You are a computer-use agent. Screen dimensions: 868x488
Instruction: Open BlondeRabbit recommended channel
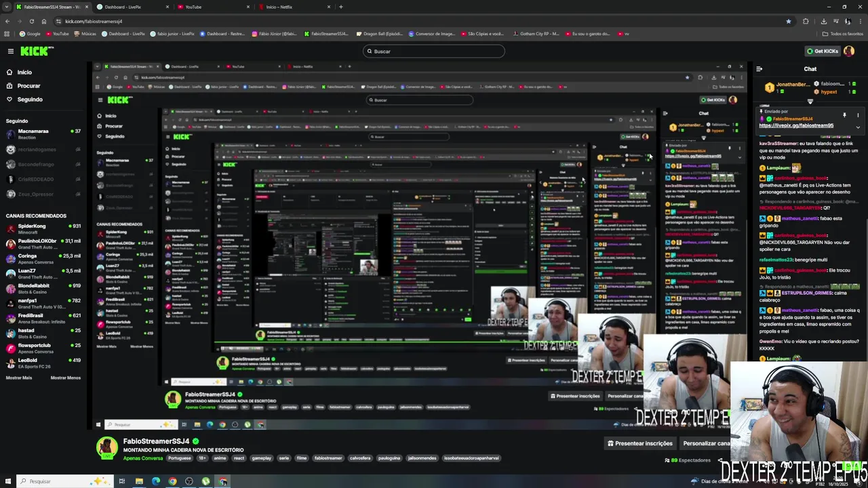(x=43, y=288)
